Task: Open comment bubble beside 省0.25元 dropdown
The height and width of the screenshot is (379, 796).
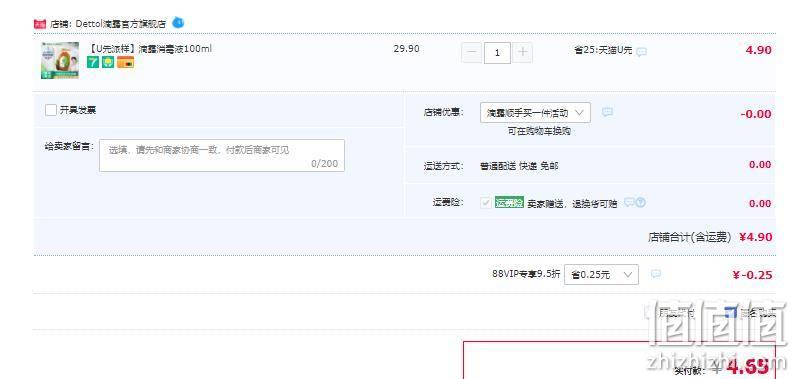Action: coord(656,274)
